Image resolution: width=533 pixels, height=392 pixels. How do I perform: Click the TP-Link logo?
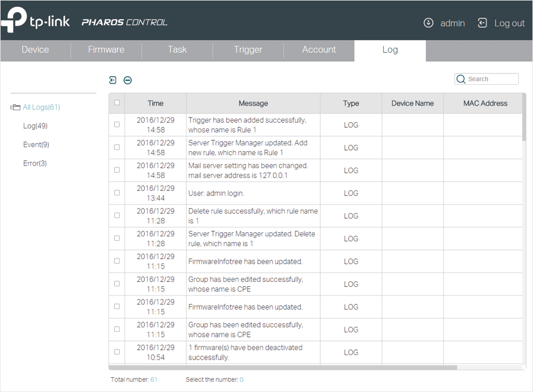coord(35,20)
